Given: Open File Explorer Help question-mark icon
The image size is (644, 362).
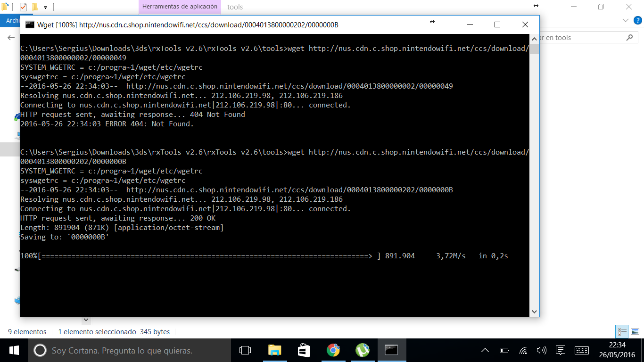Looking at the screenshot, I should click(637, 21).
